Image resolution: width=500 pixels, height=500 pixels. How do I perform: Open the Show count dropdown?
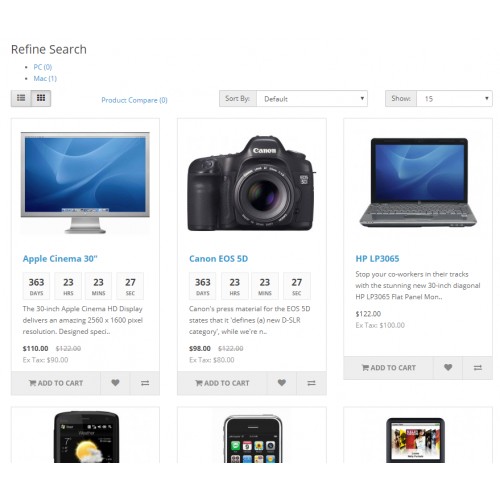455,99
